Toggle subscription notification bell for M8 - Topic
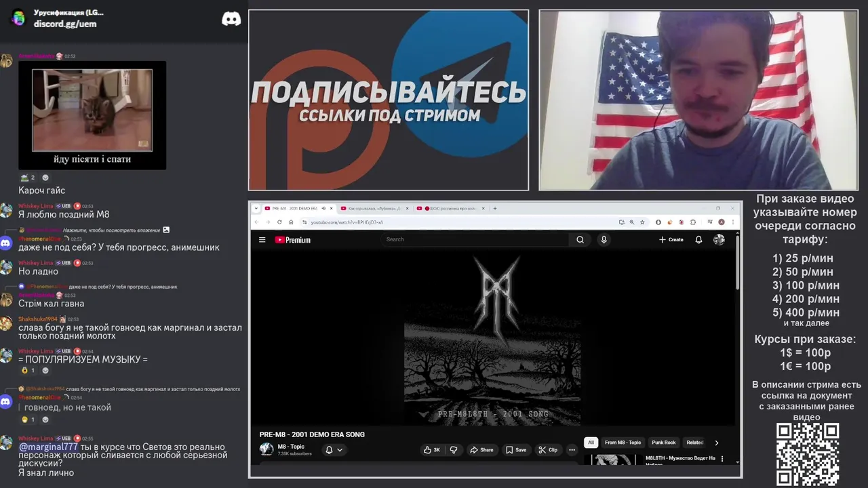Screen dimensions: 868x488 [329, 449]
